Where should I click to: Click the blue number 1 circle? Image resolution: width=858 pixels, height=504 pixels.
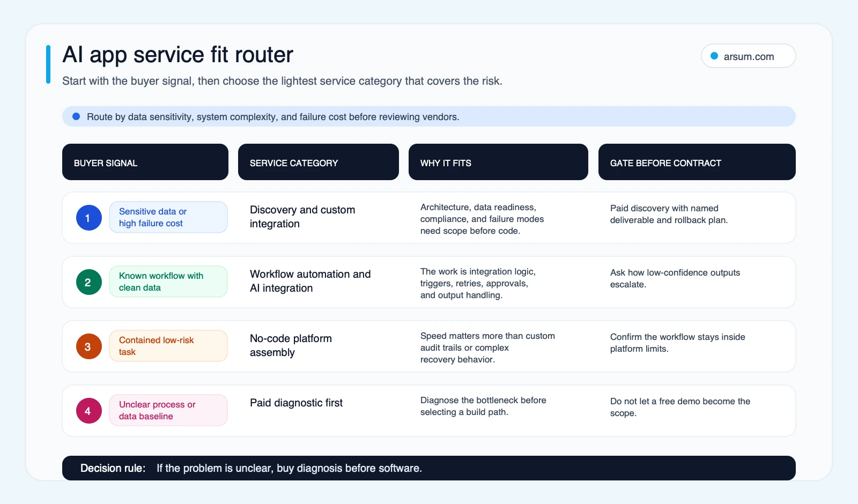[89, 218]
